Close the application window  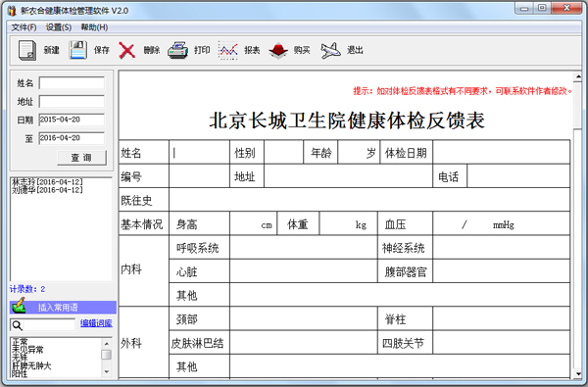(567, 8)
